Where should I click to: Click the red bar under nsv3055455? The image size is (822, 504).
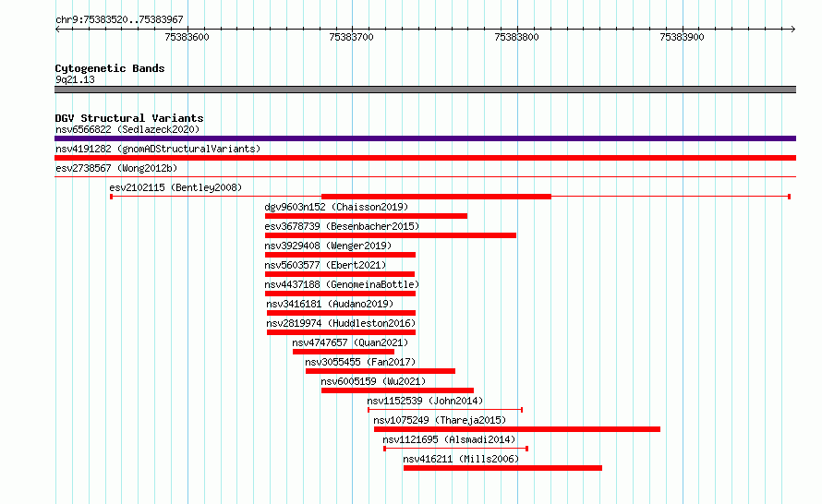pos(381,371)
